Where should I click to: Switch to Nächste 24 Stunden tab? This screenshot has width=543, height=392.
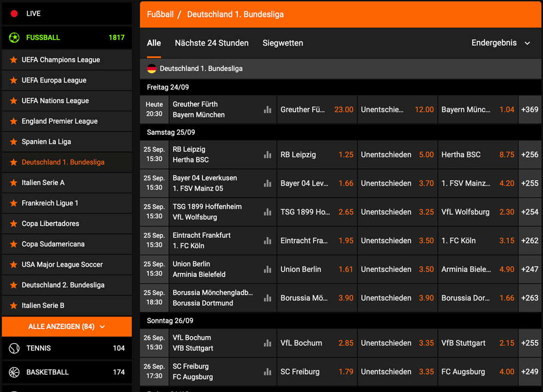212,43
